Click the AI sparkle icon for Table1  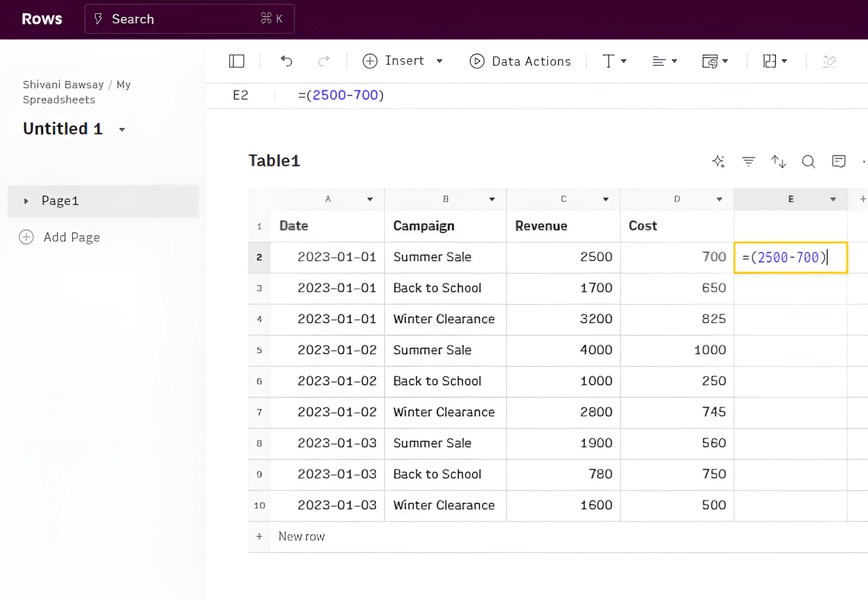click(718, 162)
